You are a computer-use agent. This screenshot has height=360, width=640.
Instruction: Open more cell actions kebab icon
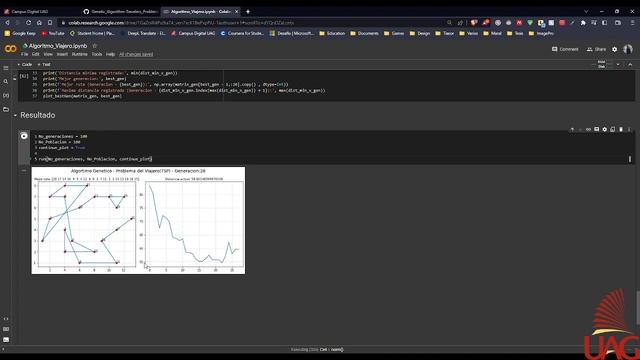pyautogui.click(x=629, y=129)
